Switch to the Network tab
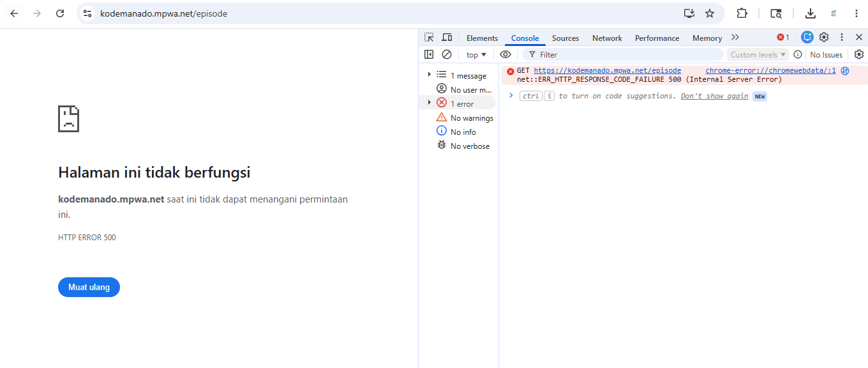The image size is (868, 368). pos(607,38)
